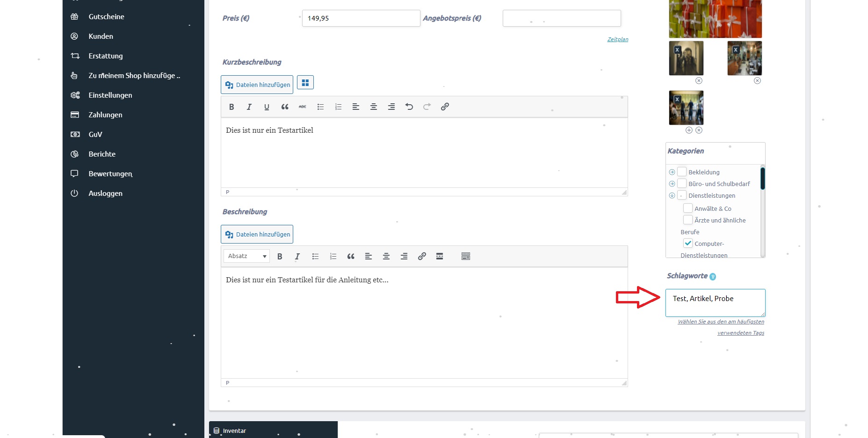Open GuV in the sidebar

95,134
